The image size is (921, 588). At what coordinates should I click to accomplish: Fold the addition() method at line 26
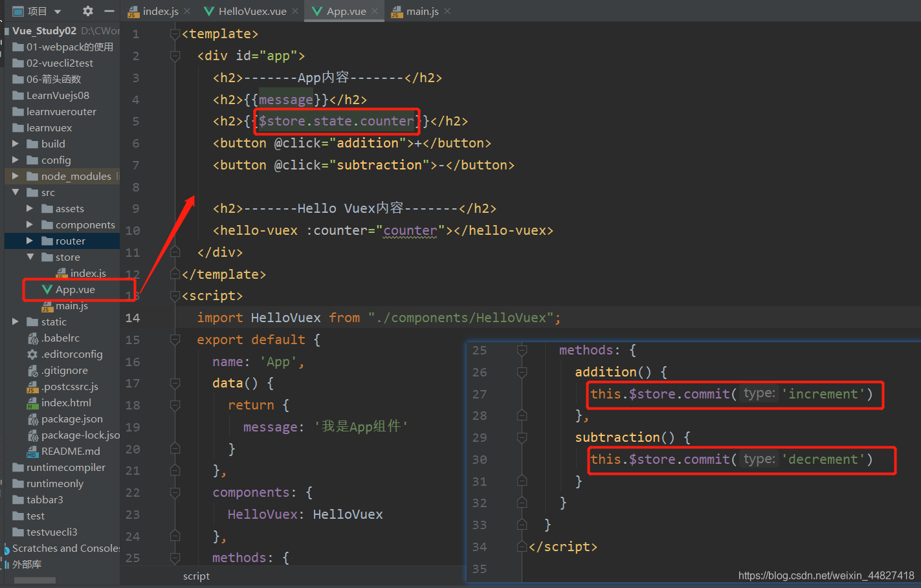(522, 372)
